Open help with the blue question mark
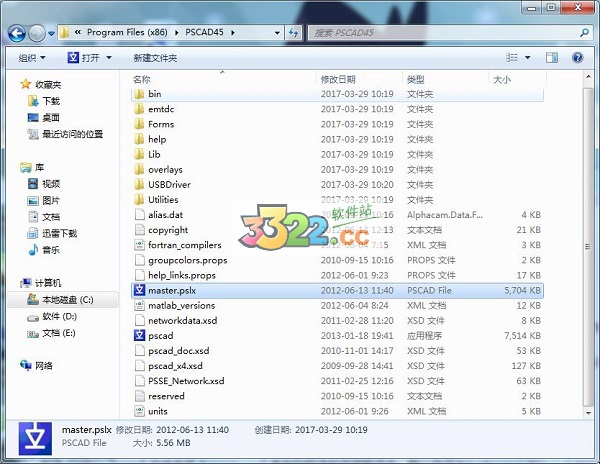Viewport: 600px width, 464px height. [x=577, y=58]
